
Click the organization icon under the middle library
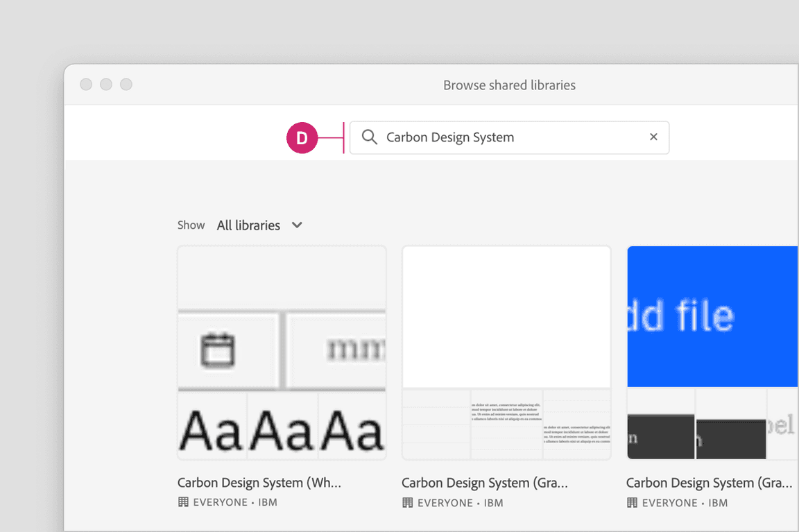point(408,502)
